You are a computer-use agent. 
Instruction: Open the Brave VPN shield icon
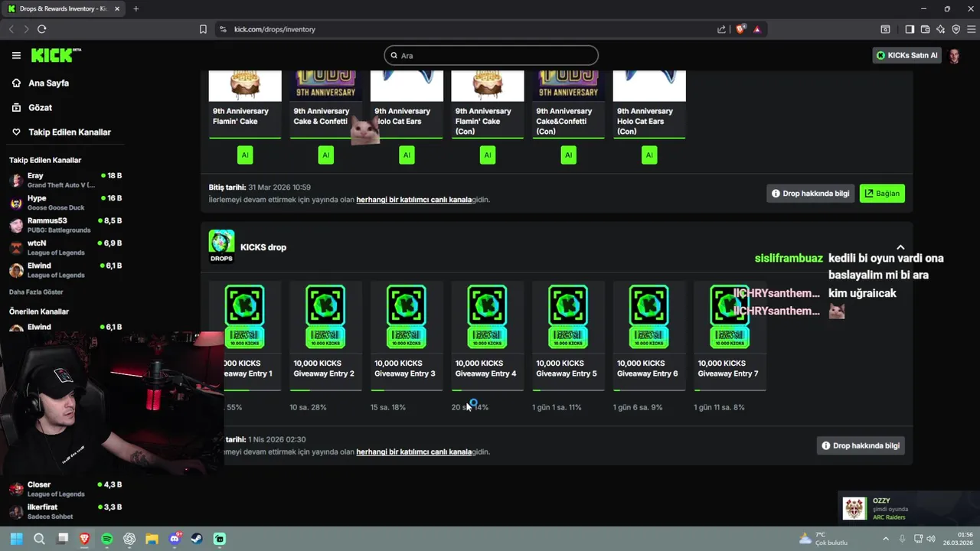955,29
